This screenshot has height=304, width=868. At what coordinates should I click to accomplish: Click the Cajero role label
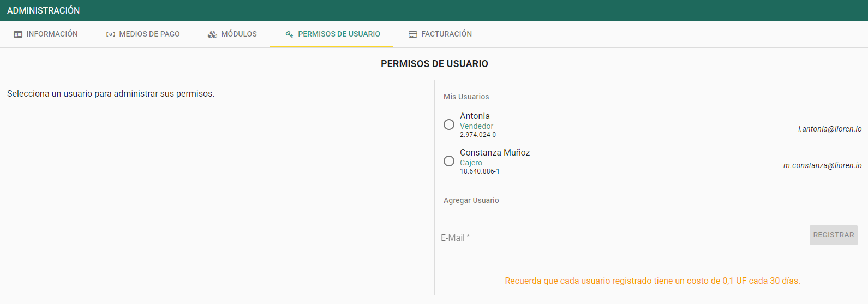[471, 163]
